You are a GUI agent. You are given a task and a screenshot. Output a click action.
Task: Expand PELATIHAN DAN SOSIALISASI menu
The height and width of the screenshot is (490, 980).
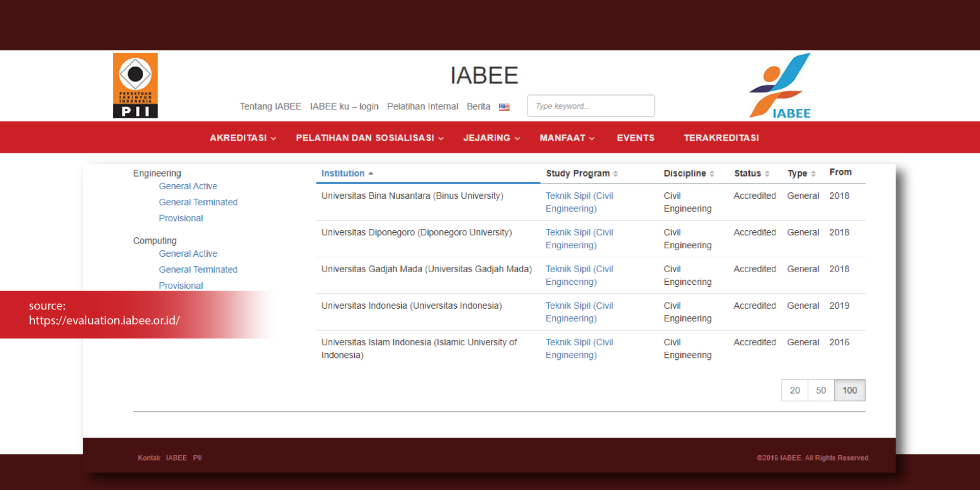tap(370, 138)
